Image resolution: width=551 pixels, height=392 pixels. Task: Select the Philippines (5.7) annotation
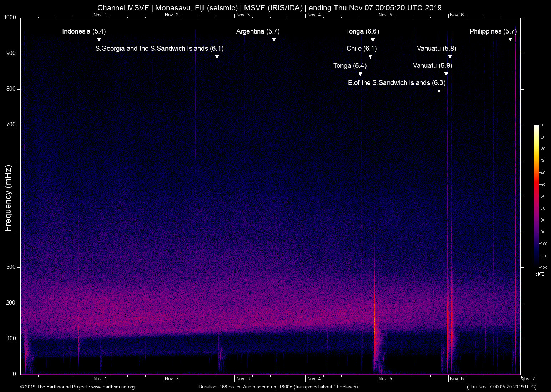pyautogui.click(x=493, y=31)
